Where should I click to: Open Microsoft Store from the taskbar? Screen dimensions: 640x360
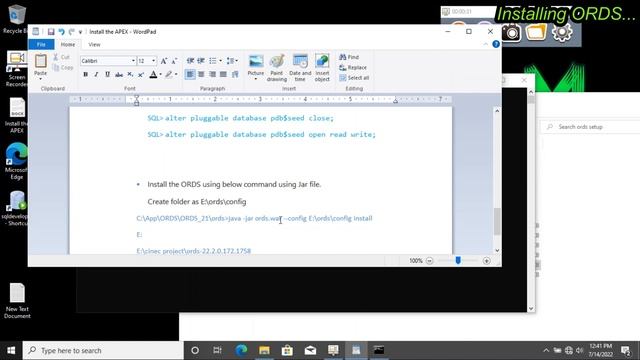(287, 350)
